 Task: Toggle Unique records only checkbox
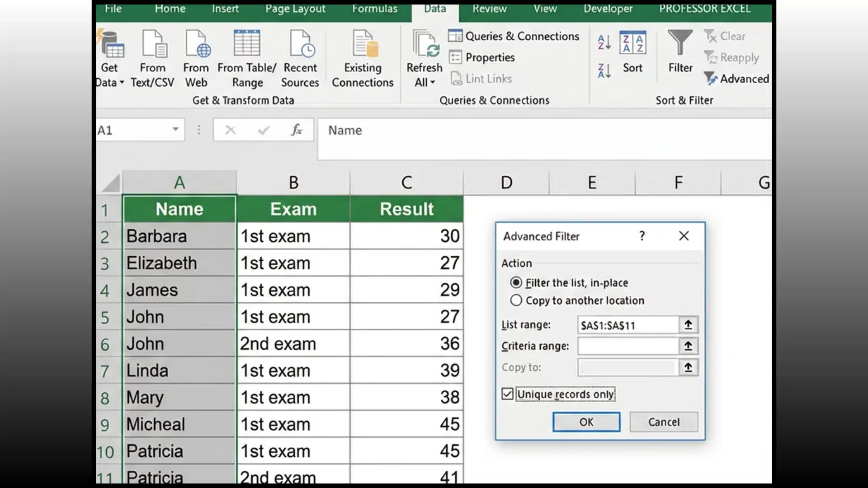click(x=507, y=394)
